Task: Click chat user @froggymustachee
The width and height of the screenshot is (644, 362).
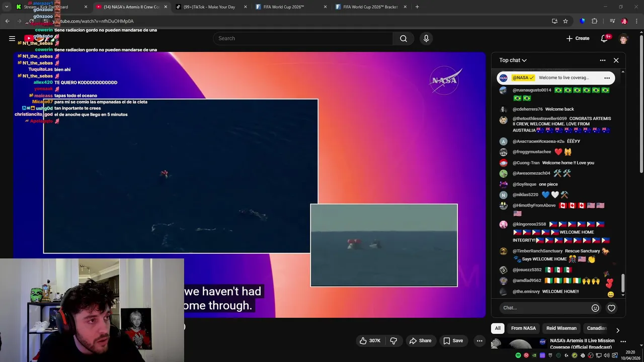Action: 532,152
